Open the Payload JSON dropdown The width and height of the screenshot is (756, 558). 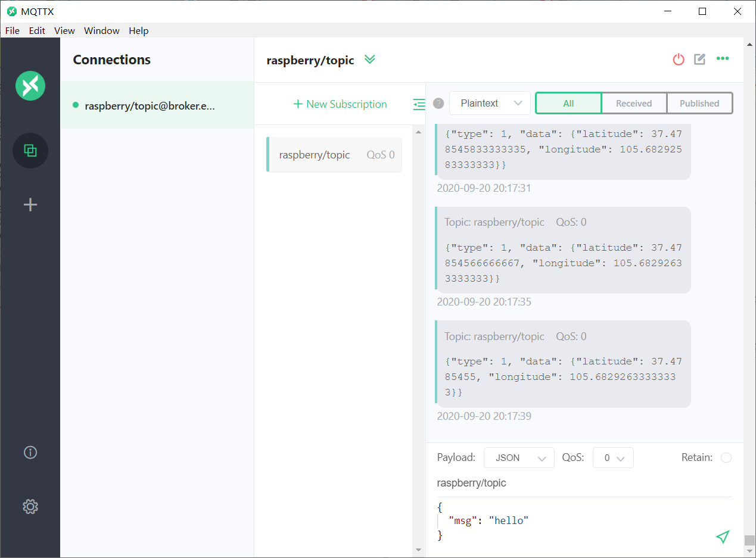(519, 458)
